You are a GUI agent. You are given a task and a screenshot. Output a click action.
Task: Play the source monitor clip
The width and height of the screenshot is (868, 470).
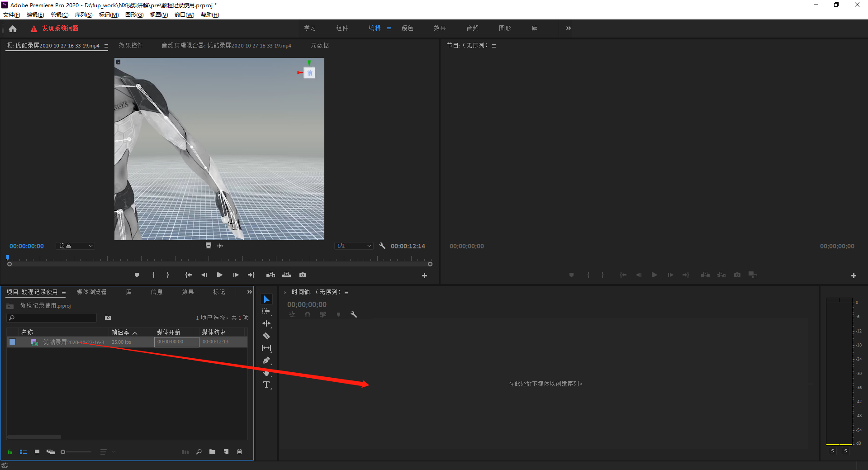pyautogui.click(x=219, y=275)
